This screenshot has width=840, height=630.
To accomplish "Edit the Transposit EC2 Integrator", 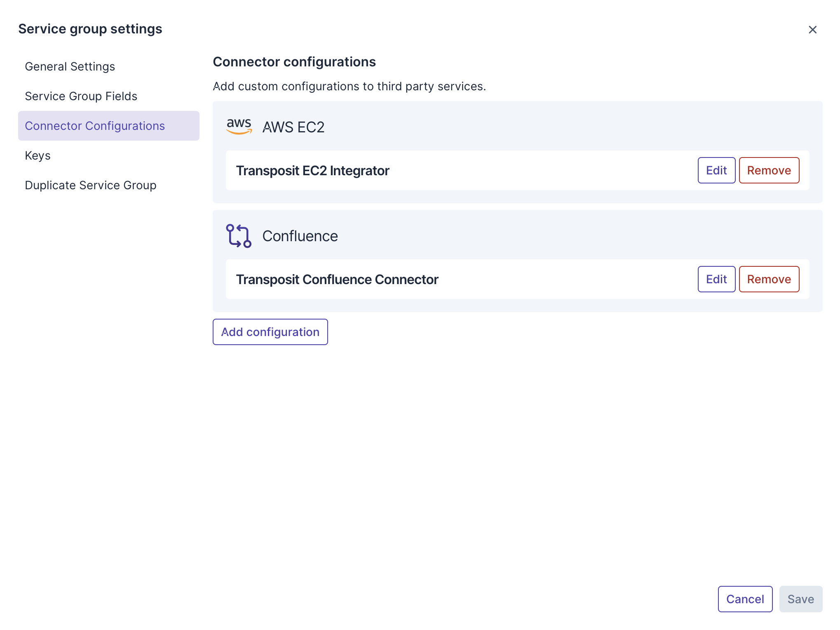I will 716,170.
